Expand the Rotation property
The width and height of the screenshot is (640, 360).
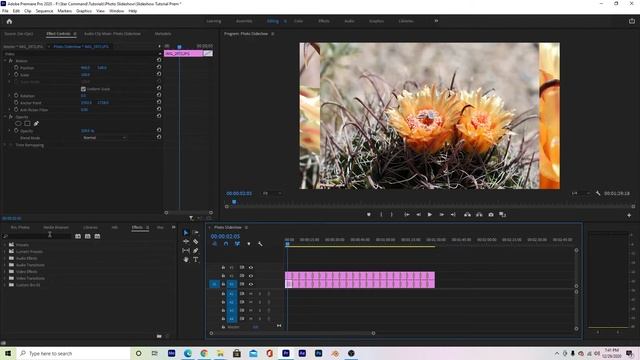(9, 95)
